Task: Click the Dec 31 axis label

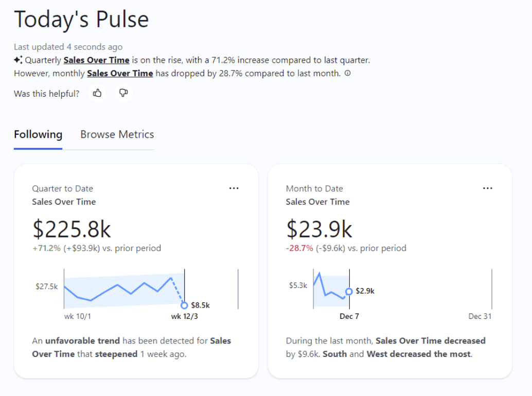Action: coord(480,316)
